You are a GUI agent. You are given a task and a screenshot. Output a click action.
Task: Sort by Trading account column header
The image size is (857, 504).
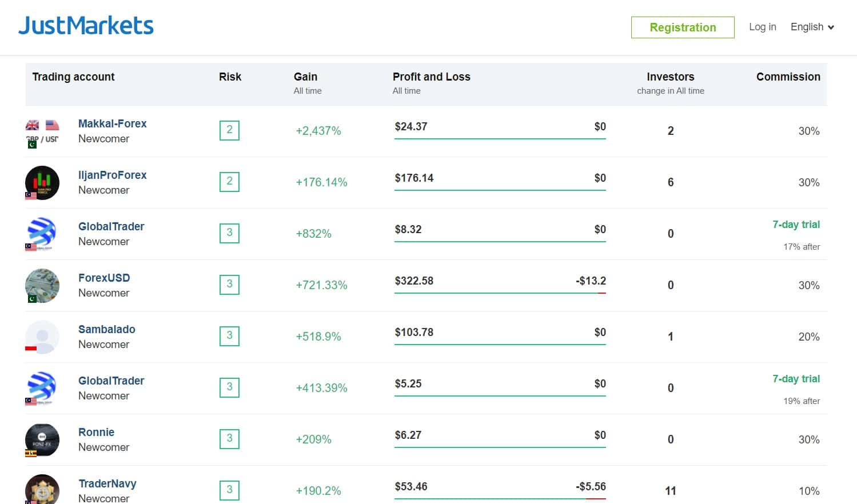click(73, 77)
